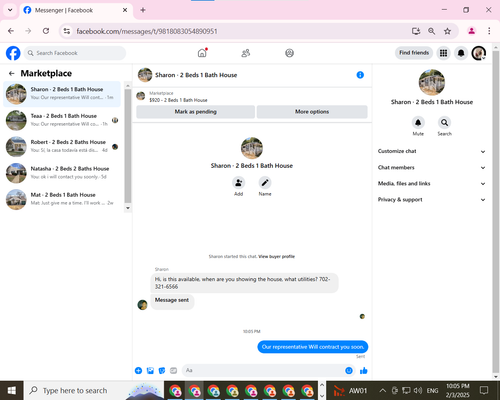Open Natasha - 2 Beds 2 Baths House chat
This screenshot has width=500, height=400.
pos(62,173)
